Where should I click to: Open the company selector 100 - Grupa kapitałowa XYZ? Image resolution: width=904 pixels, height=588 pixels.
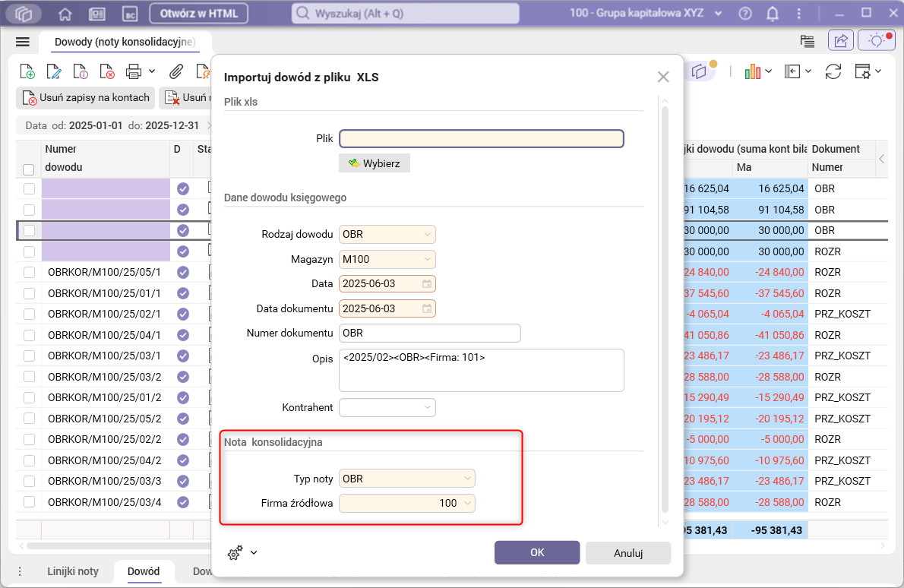coord(646,13)
